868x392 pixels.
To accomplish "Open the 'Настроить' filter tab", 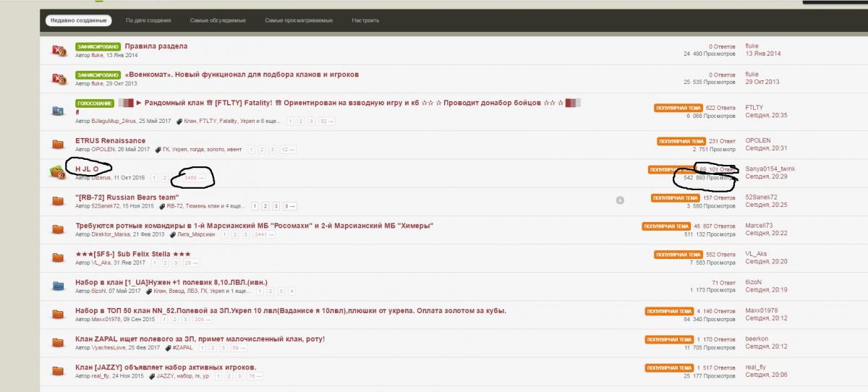I will 365,20.
